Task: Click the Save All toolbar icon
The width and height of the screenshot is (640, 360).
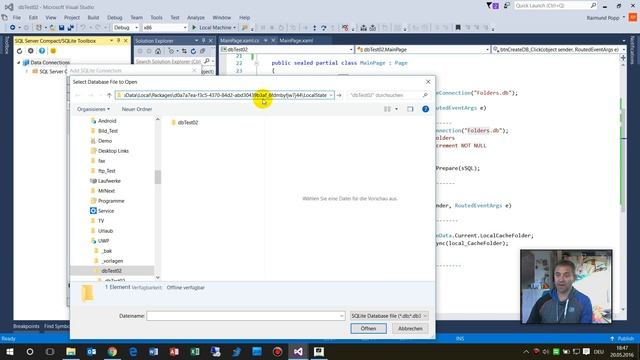Action: point(70,28)
